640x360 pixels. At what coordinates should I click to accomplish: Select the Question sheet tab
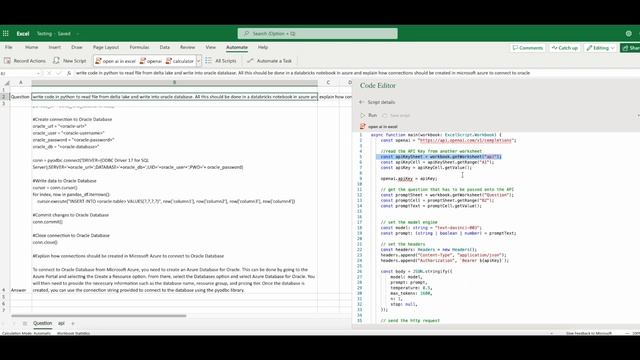[x=42, y=323]
